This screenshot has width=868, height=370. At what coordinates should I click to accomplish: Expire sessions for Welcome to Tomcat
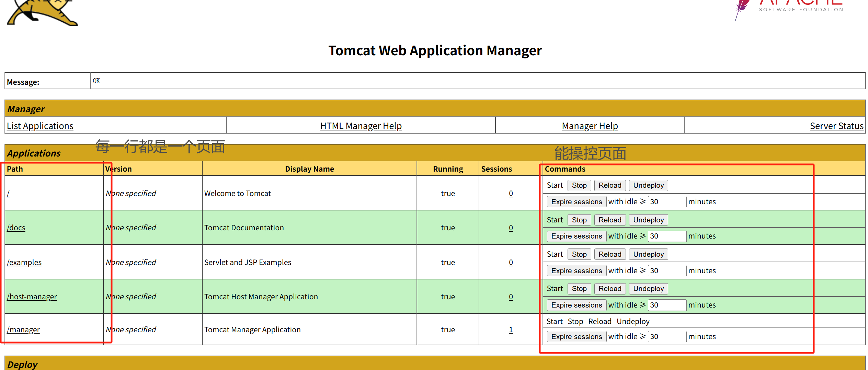click(576, 202)
